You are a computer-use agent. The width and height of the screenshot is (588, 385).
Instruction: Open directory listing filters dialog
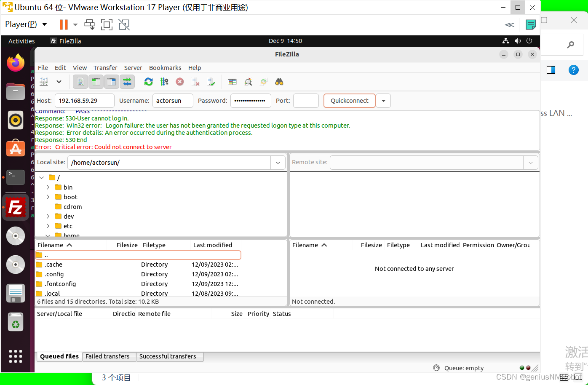click(233, 82)
